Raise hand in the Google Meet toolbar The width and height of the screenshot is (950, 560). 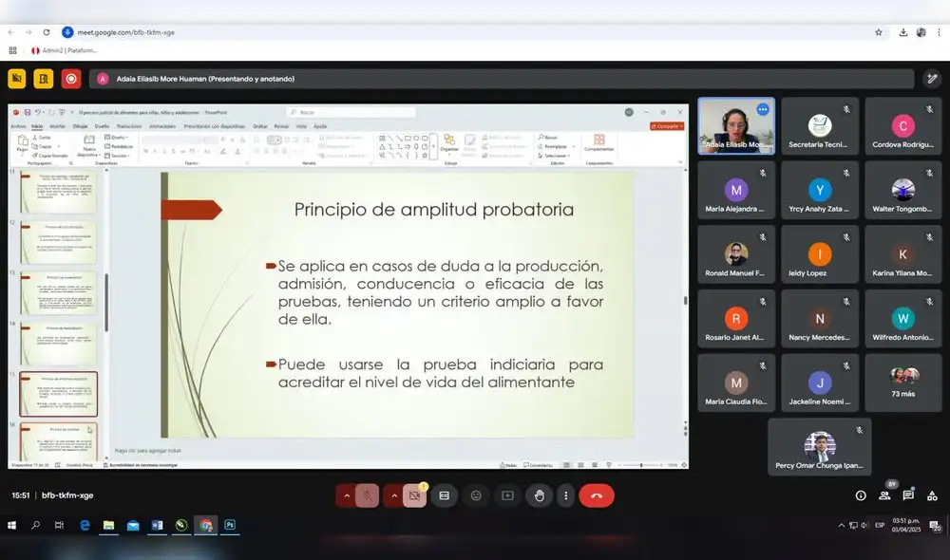pyautogui.click(x=540, y=495)
